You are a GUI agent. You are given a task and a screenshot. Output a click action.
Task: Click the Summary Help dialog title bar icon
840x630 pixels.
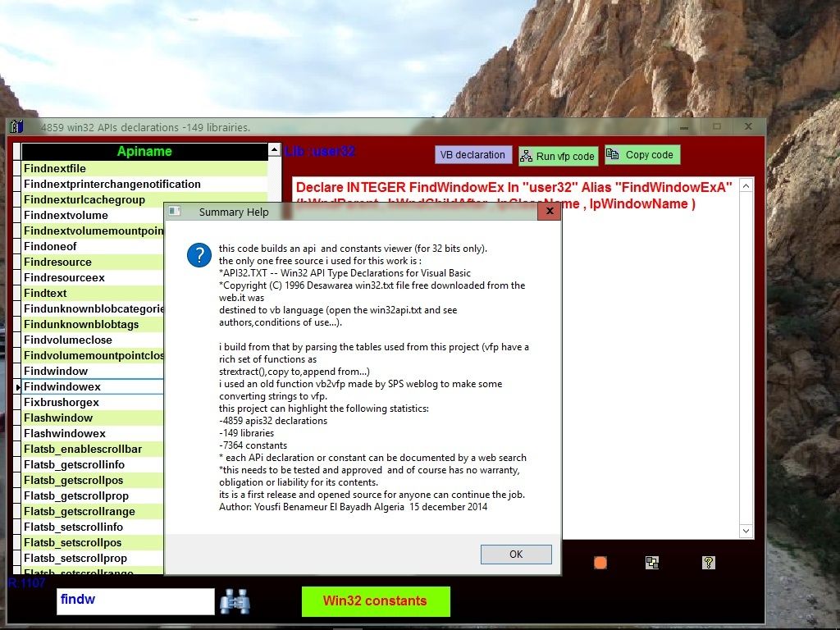(x=174, y=211)
